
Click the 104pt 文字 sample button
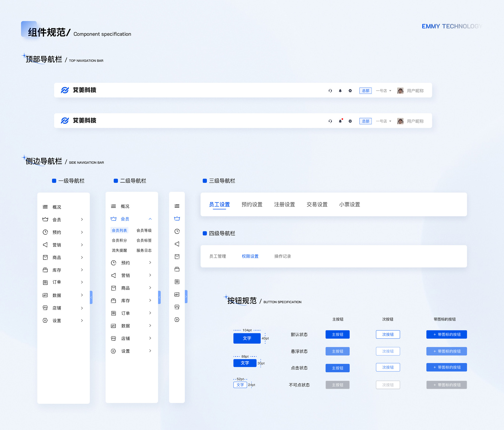click(247, 338)
